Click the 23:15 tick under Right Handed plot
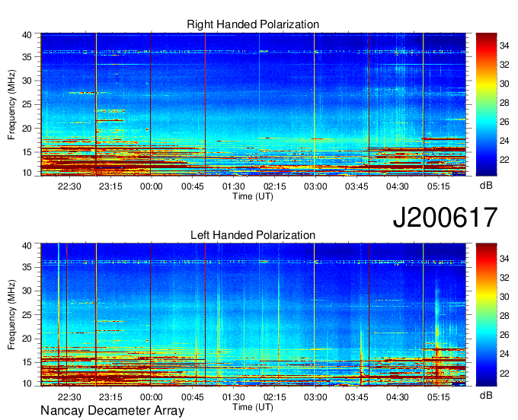 110,186
